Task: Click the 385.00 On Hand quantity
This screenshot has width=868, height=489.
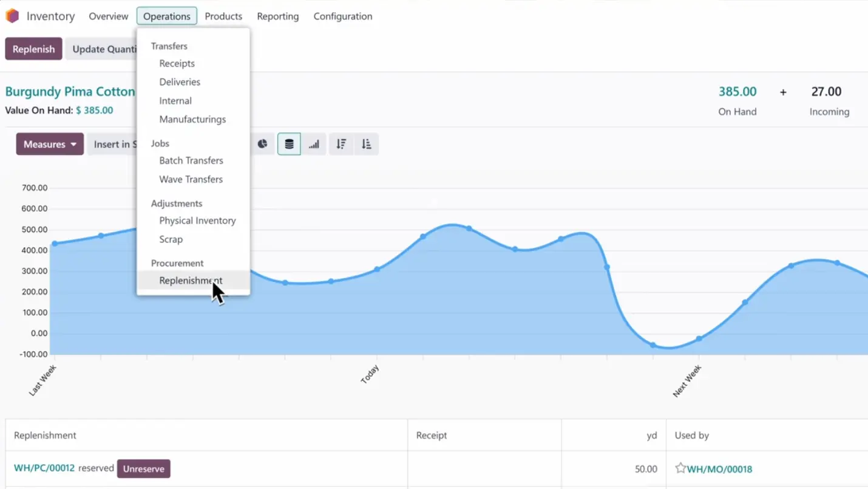Action: click(x=737, y=92)
